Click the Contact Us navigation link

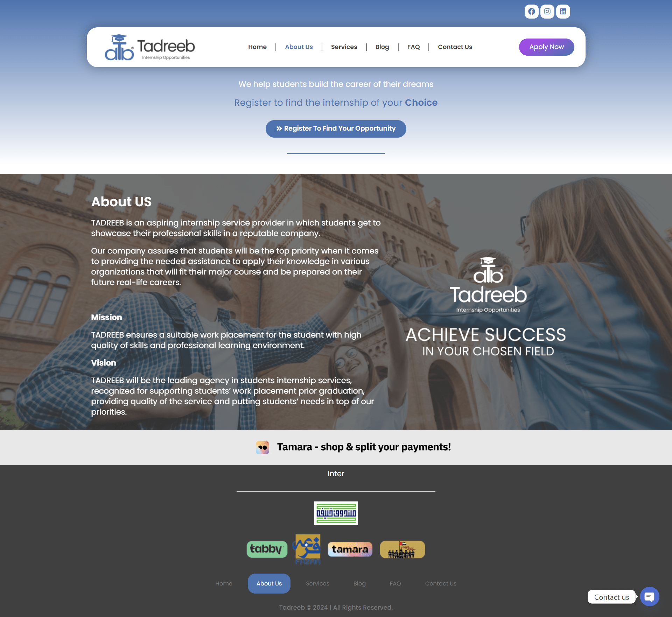pos(455,47)
